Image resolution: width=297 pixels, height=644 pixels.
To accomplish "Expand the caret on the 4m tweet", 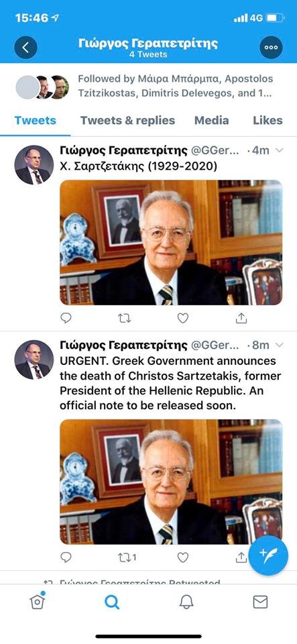I will (x=279, y=151).
